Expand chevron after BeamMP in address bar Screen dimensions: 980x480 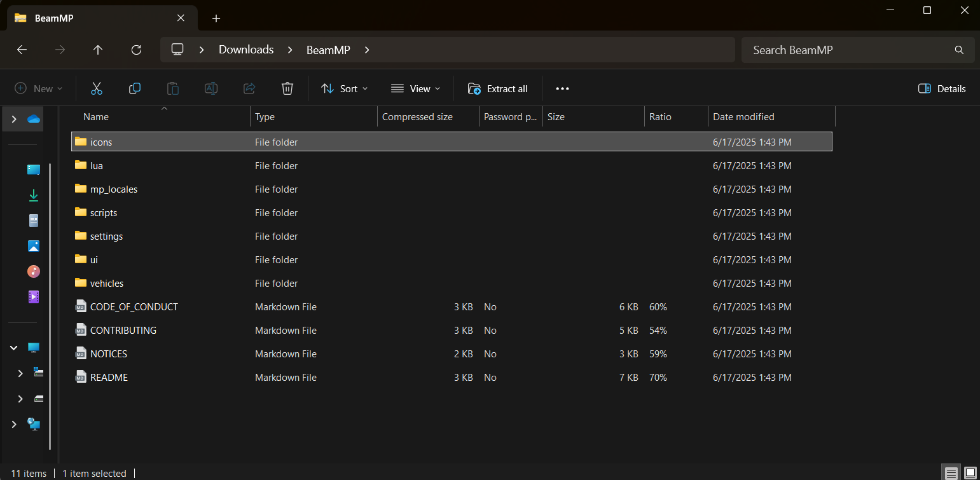pyautogui.click(x=366, y=50)
